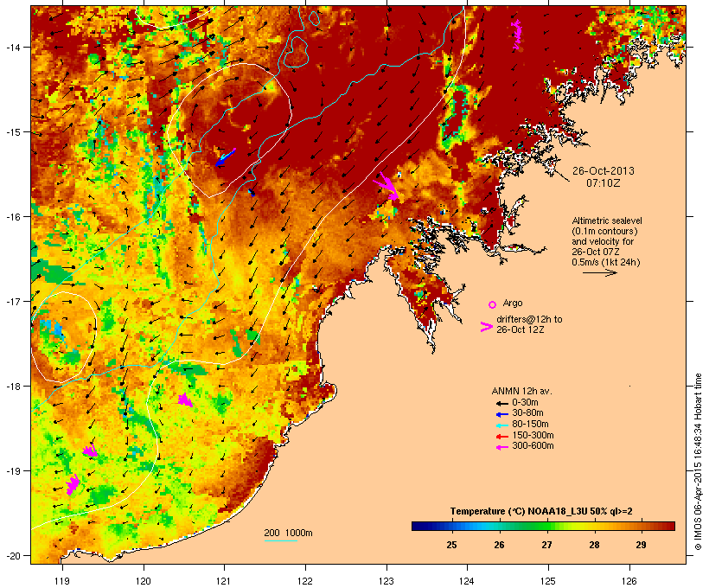Screen dimensions: 709x588
Task: Click the '30-80m' depth label
Action: click(527, 413)
